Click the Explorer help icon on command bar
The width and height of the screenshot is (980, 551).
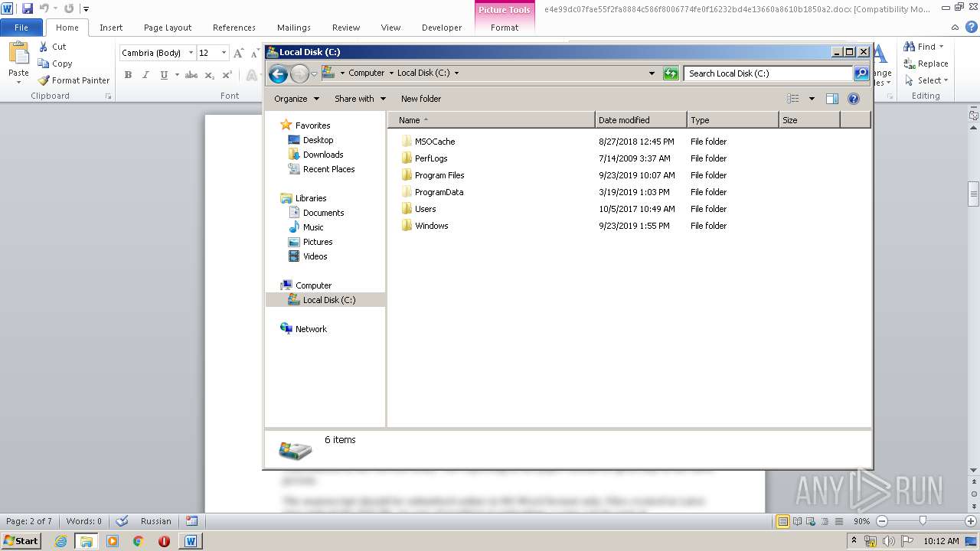click(854, 99)
